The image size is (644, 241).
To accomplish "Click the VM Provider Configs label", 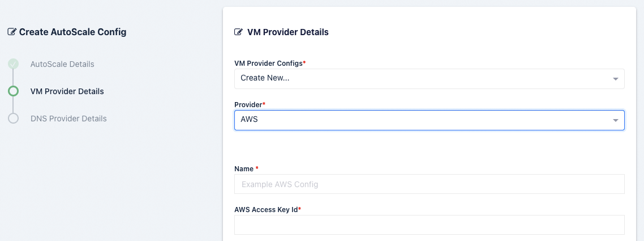I will 268,63.
